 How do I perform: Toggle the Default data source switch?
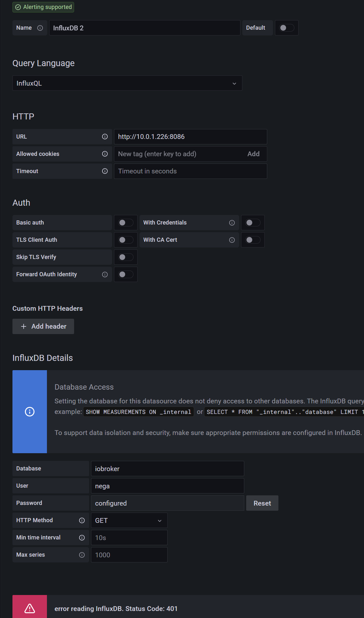(286, 28)
